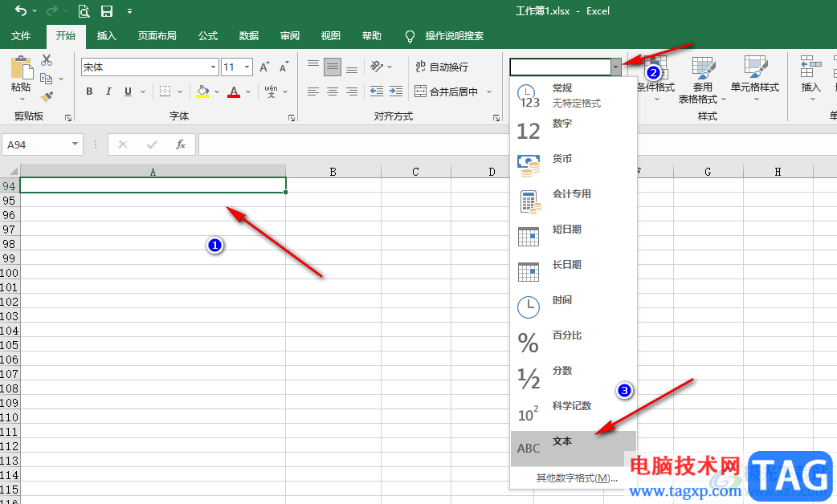This screenshot has height=504, width=837.
Task: Select 常规 general format
Action: pyautogui.click(x=574, y=96)
